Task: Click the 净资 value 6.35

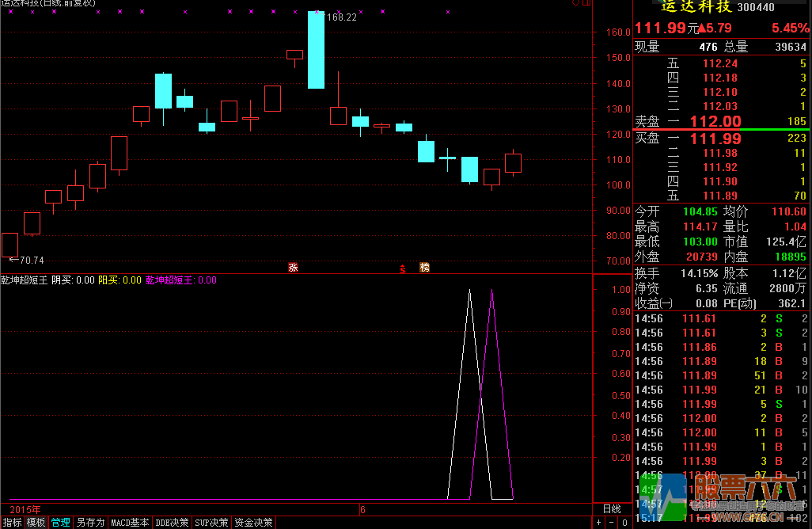Action: pos(707,288)
